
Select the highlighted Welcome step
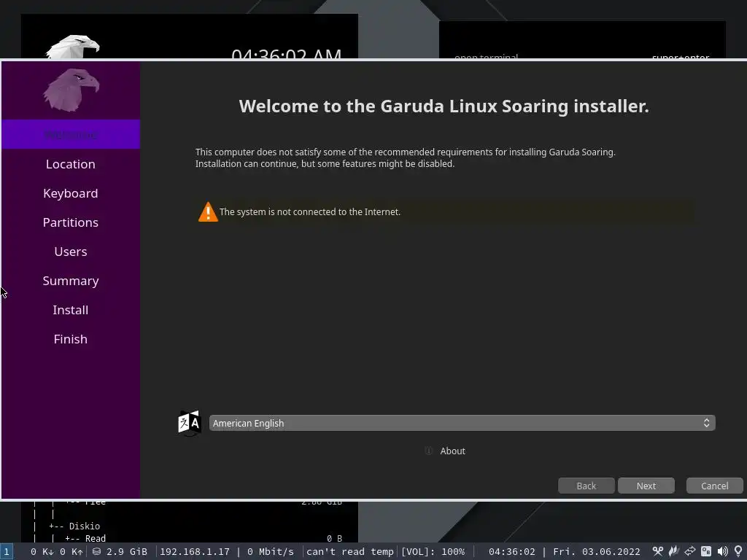[71, 135]
